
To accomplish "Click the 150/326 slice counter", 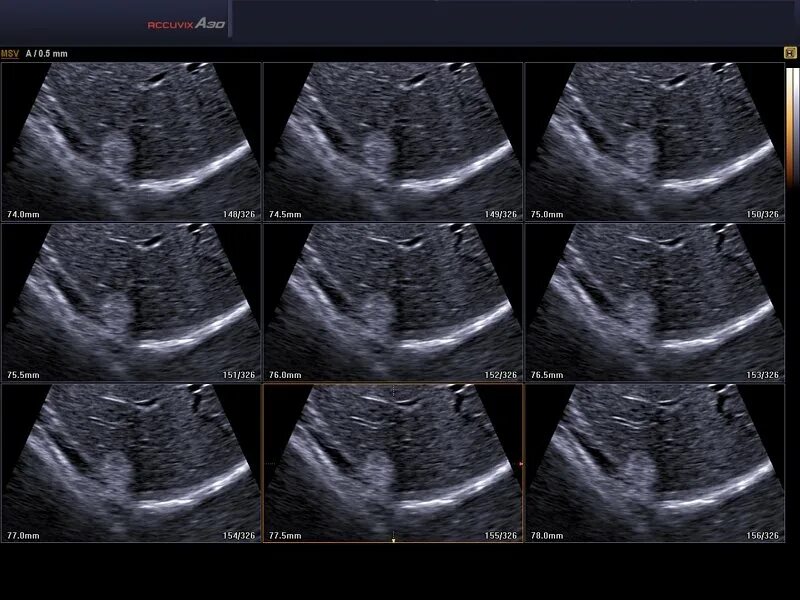I will (x=763, y=214).
